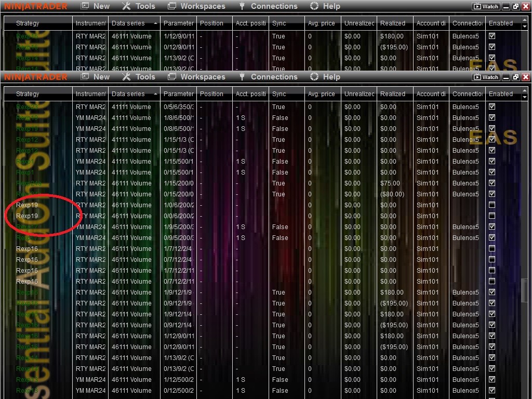The height and width of the screenshot is (399, 532).
Task: Uncheck Enabled for parameter 0/5/6/350 row
Action: tap(492, 107)
